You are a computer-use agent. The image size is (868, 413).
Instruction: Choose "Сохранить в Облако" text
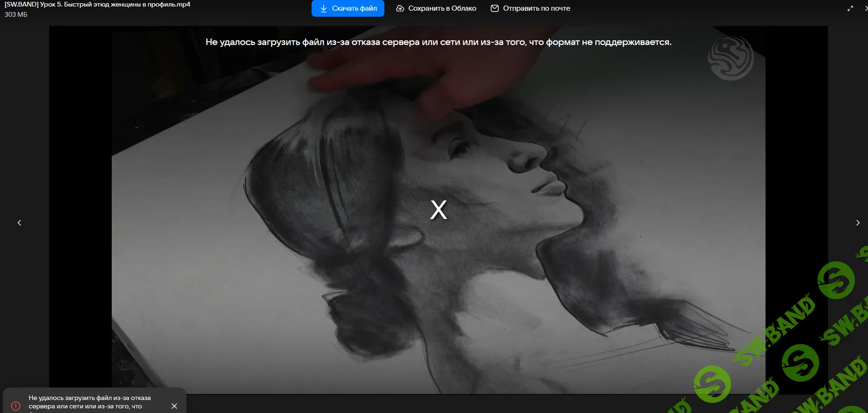pyautogui.click(x=442, y=8)
